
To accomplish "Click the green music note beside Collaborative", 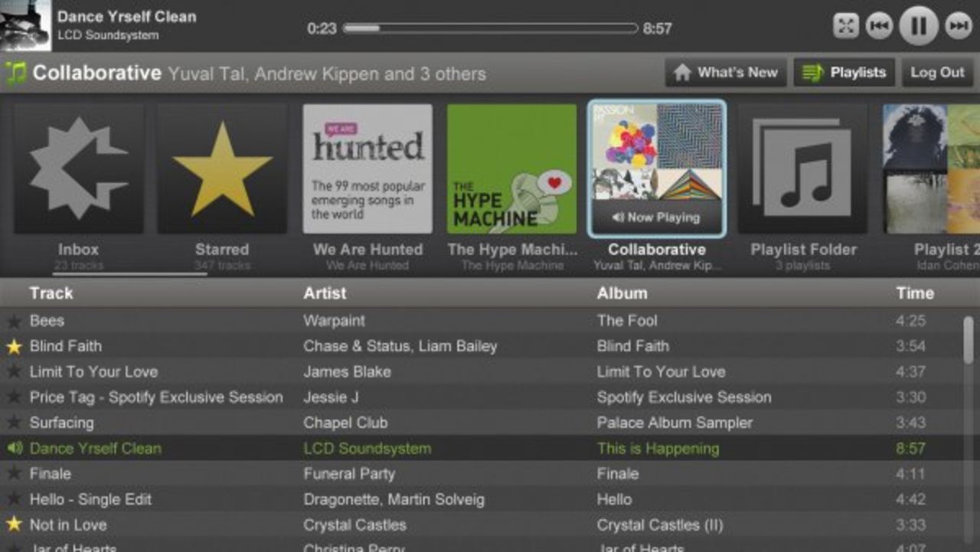I will [17, 73].
